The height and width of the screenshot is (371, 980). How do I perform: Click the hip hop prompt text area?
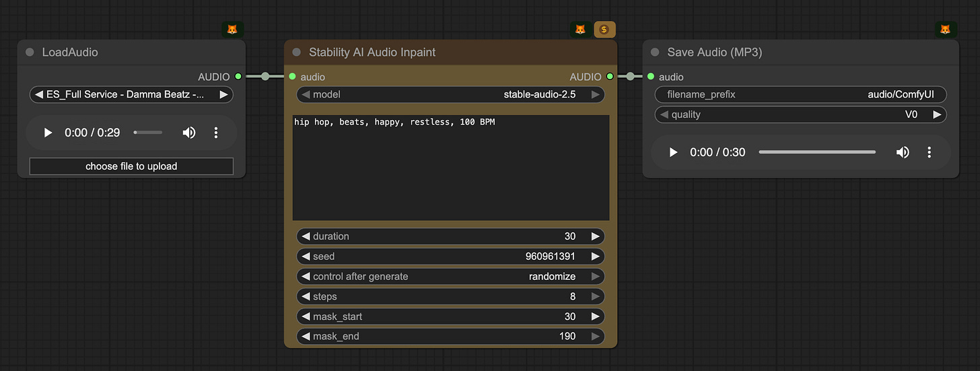point(451,168)
